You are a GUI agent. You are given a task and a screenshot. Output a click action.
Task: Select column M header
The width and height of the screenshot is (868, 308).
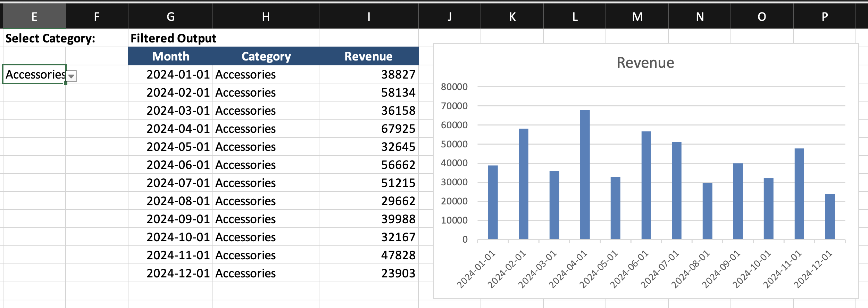pyautogui.click(x=637, y=17)
